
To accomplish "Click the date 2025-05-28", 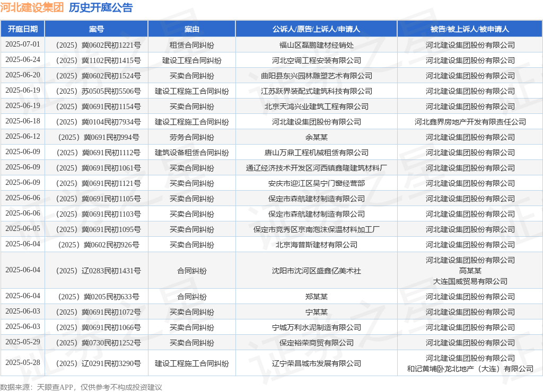I will point(23,362).
